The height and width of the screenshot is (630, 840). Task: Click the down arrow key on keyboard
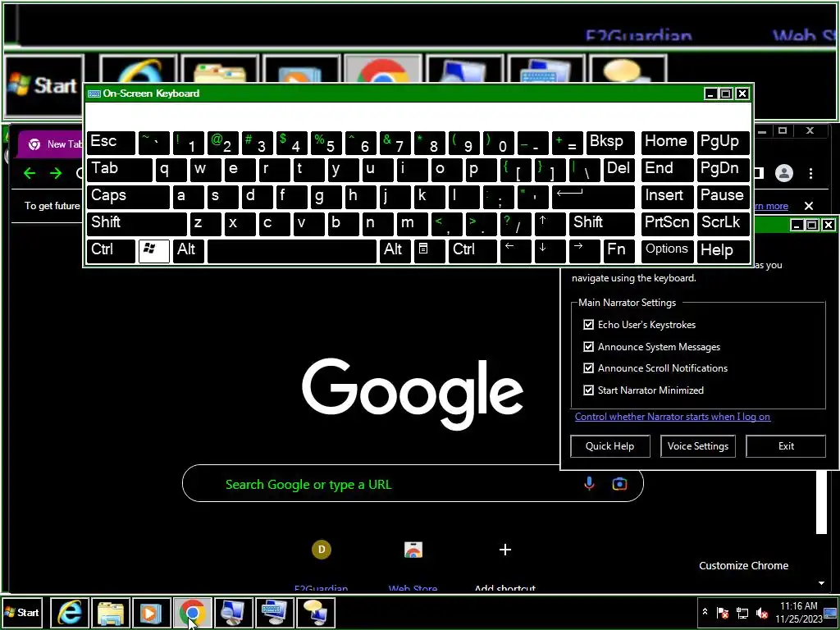point(549,251)
